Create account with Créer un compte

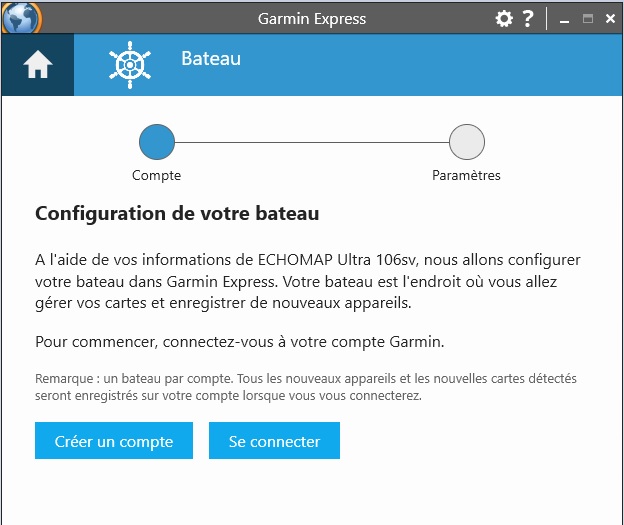(x=114, y=441)
